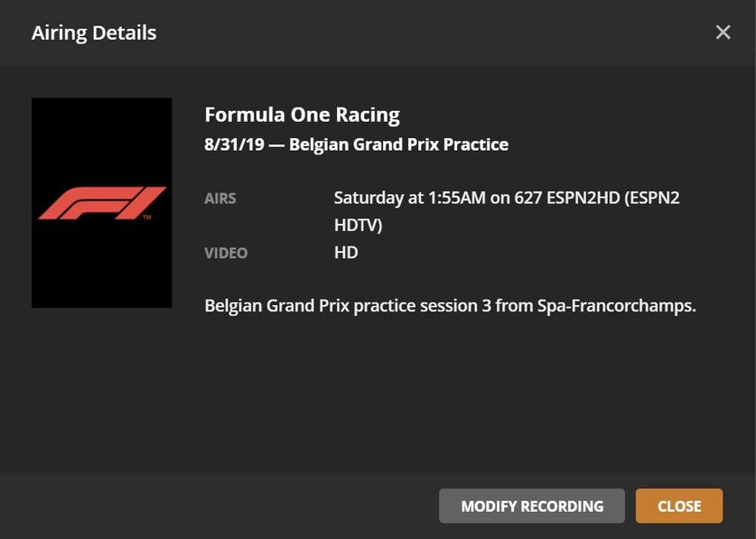Click the MODIFY RECORDING button
Screen dimensions: 756x539
coord(532,506)
